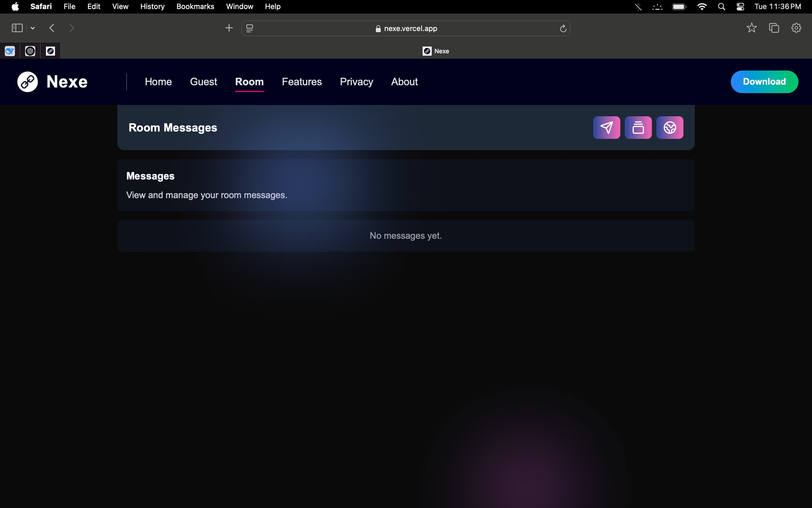Image resolution: width=812 pixels, height=508 pixels.
Task: Click the 'Messages' card heading
Action: click(x=150, y=176)
